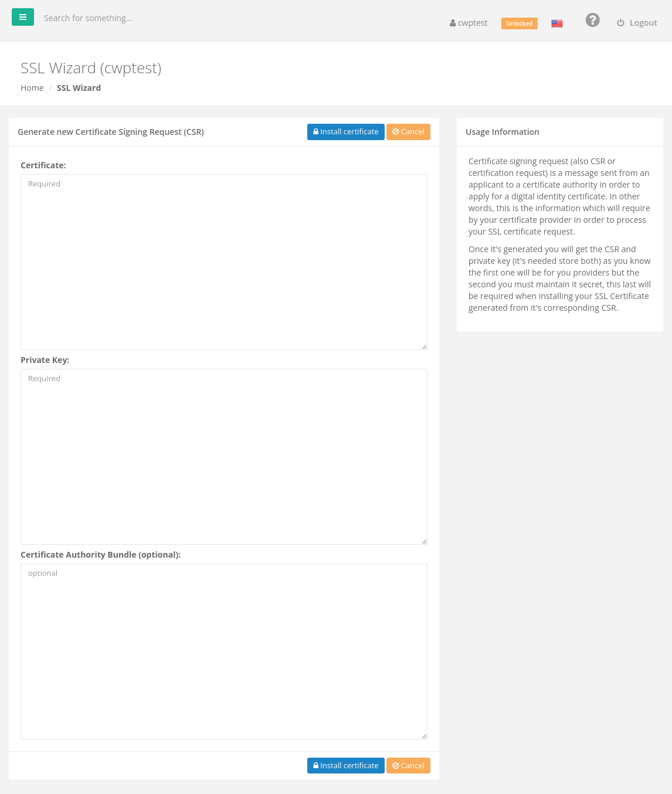Click the Usage Information panel heading
Viewport: 672px width, 794px height.
click(x=502, y=132)
